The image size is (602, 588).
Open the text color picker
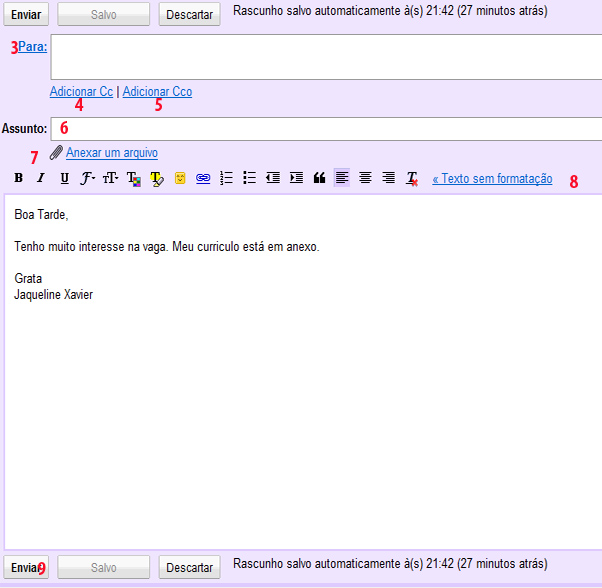pos(134,178)
